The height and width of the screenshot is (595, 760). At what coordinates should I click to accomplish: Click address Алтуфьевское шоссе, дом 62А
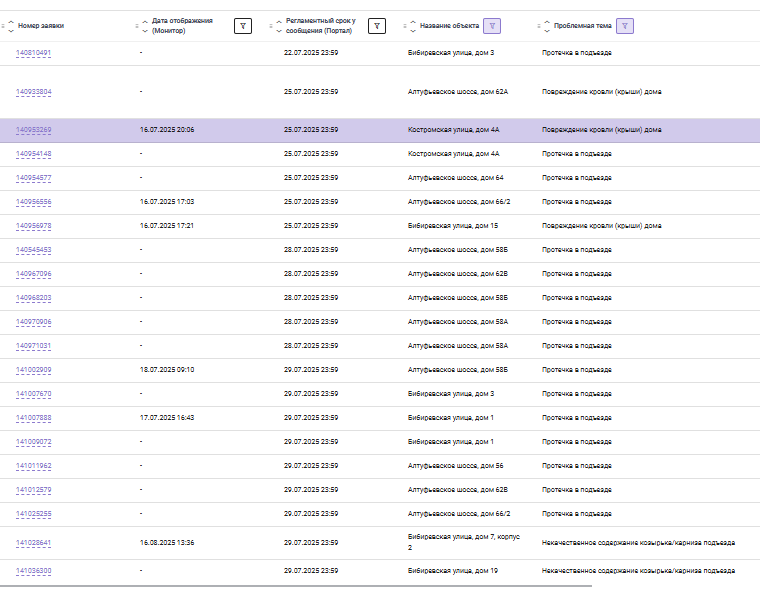point(458,92)
